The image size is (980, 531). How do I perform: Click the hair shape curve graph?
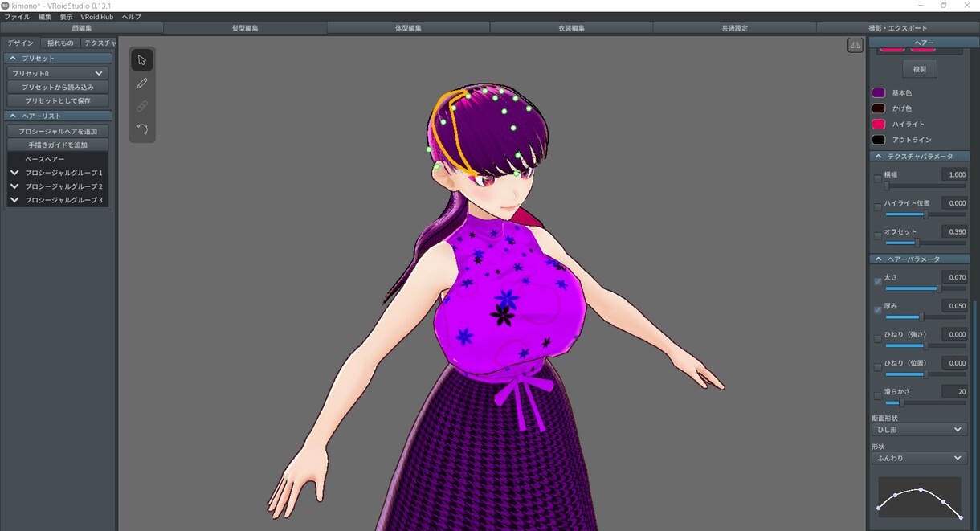click(920, 498)
